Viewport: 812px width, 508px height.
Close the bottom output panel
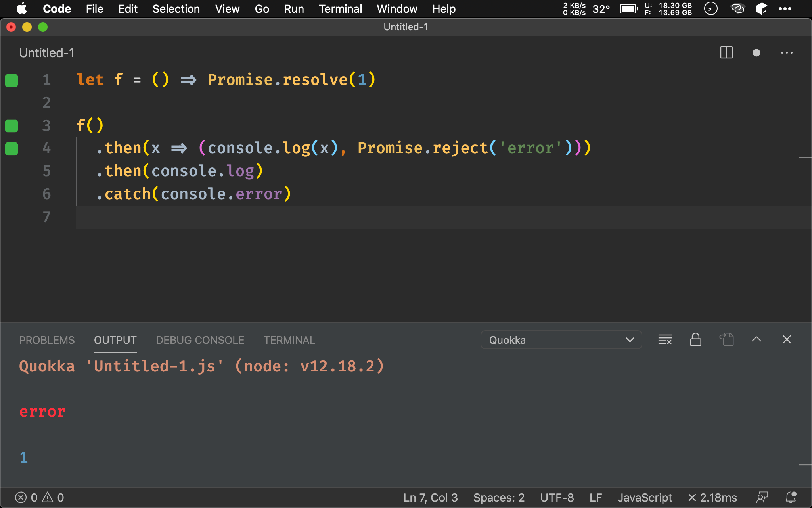(x=787, y=339)
